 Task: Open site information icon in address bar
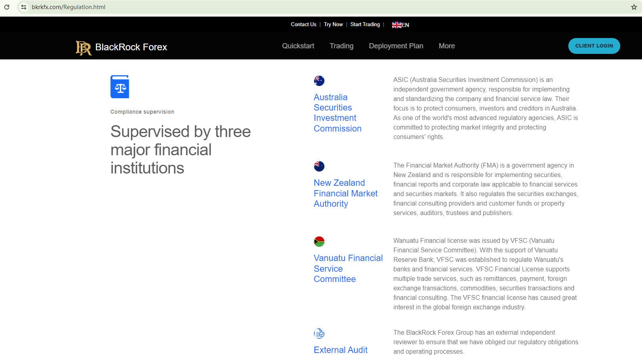24,7
